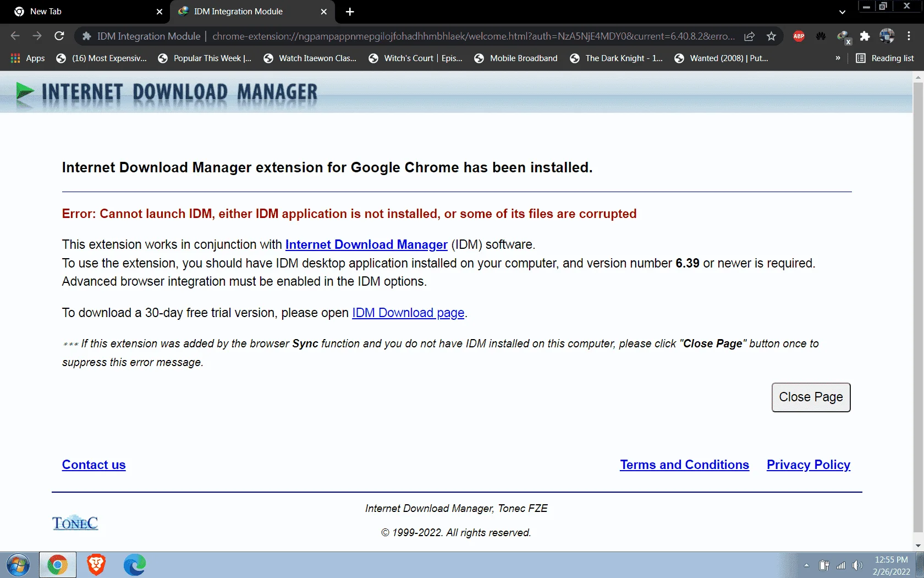Click the IDM extension toolbar icon
This screenshot has width=924, height=578.
coord(843,37)
